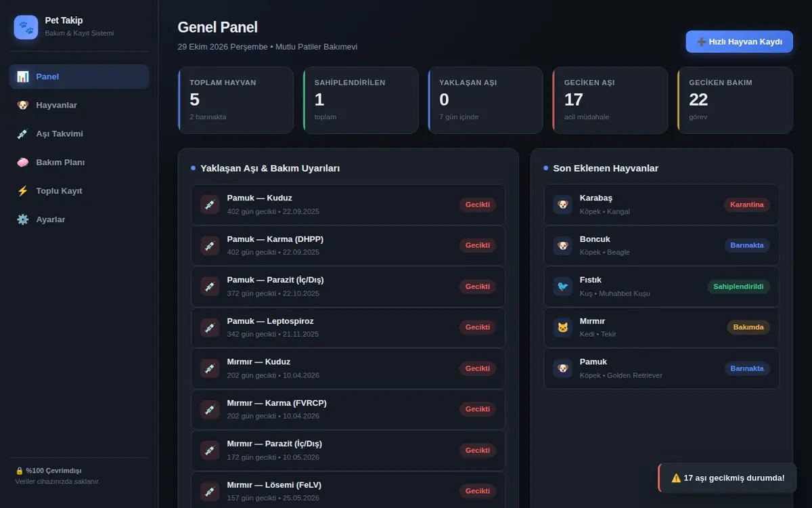
Task: Click the '%100 Çevrimdışı' status text
Action: pos(53,470)
